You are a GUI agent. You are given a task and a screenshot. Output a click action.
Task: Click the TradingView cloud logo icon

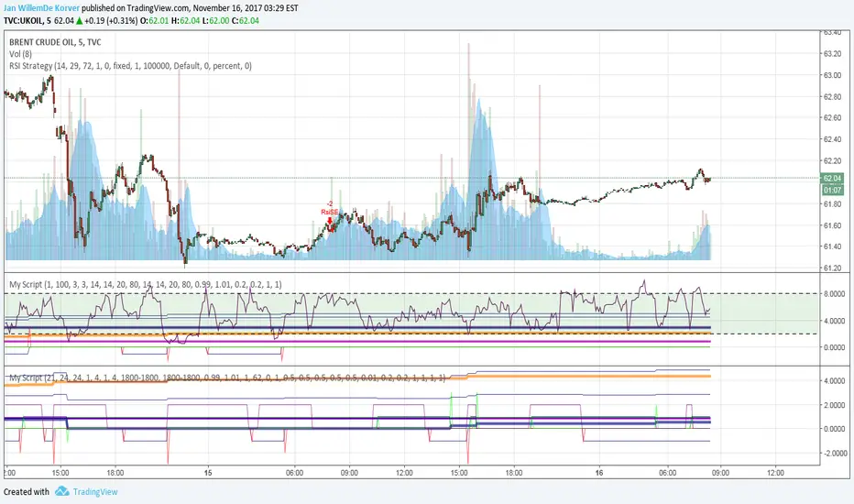[x=62, y=491]
